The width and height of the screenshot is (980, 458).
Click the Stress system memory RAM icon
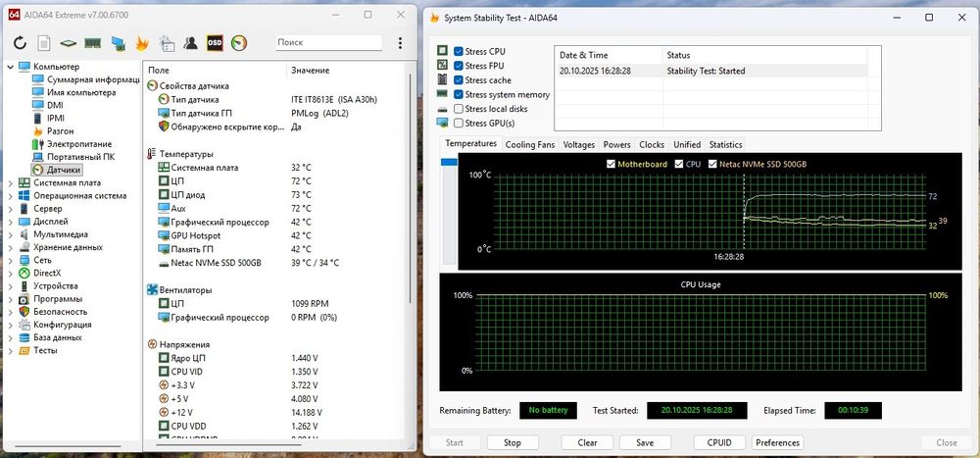click(x=443, y=94)
